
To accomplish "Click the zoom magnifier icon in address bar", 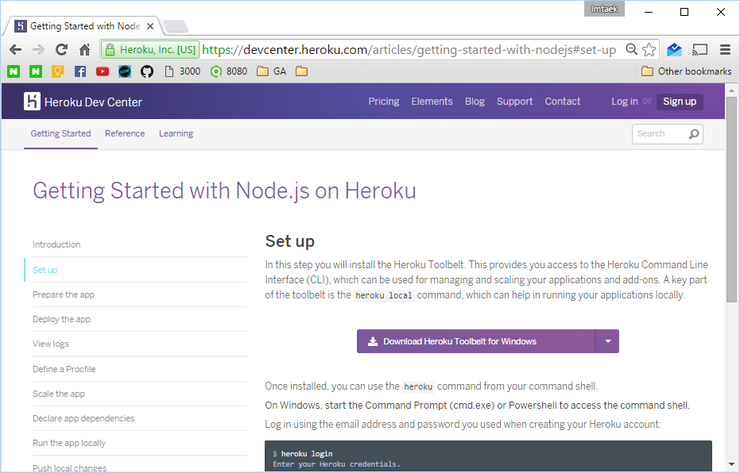I will tap(631, 49).
